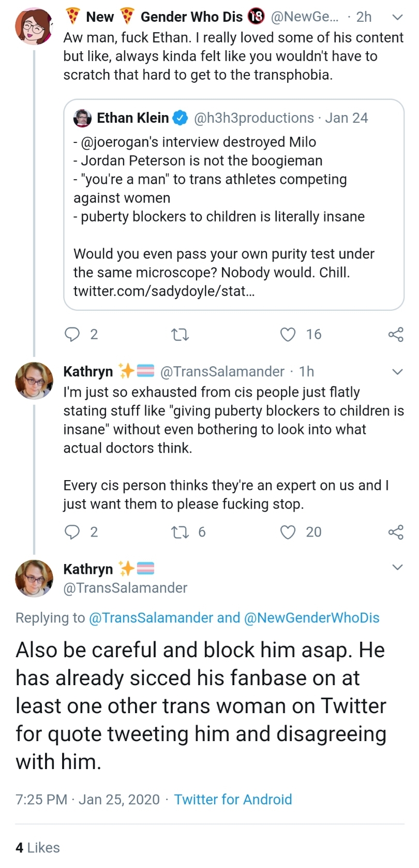Share Kathryn's puberty blockers tweet
419x868 pixels.
click(x=396, y=532)
